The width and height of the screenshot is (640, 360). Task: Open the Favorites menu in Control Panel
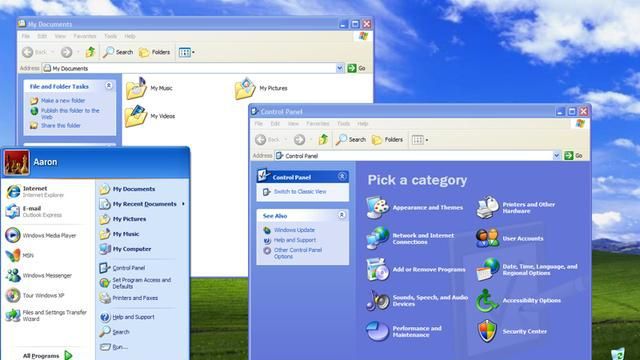tap(318, 124)
